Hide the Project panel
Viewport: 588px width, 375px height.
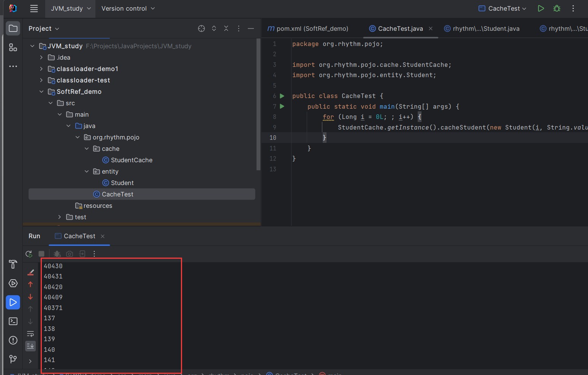point(251,28)
